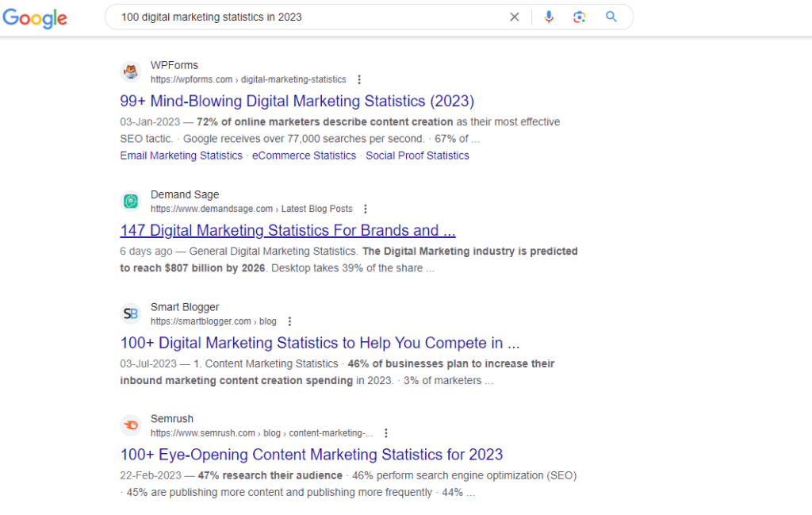Screen dimensions: 812x515
Task: Click the Smart Blogger SB favicon
Action: coord(131,313)
